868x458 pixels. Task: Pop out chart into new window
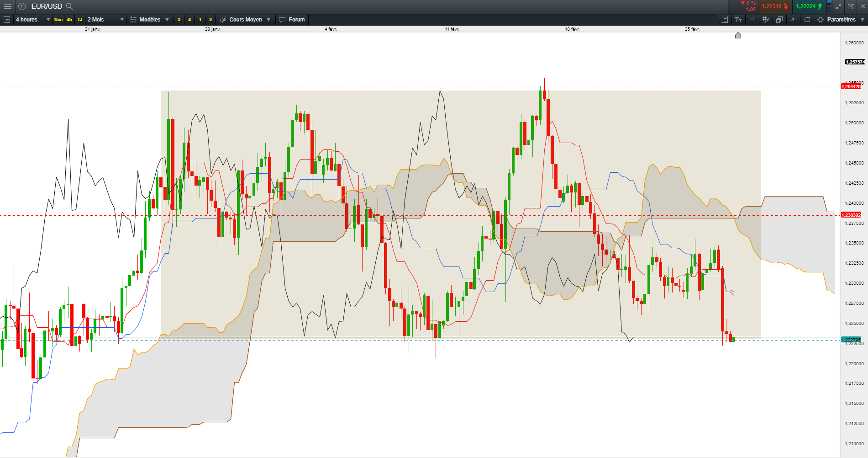pos(851,6)
